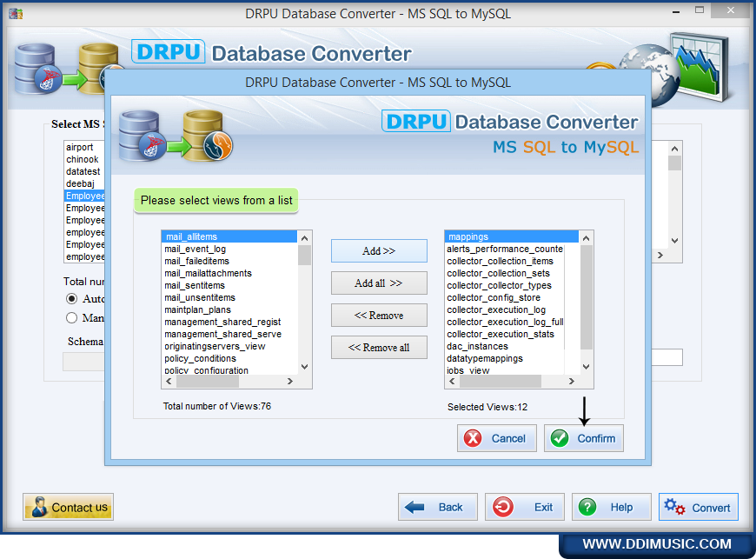
Task: Select mail_event_log view
Action: pos(229,249)
